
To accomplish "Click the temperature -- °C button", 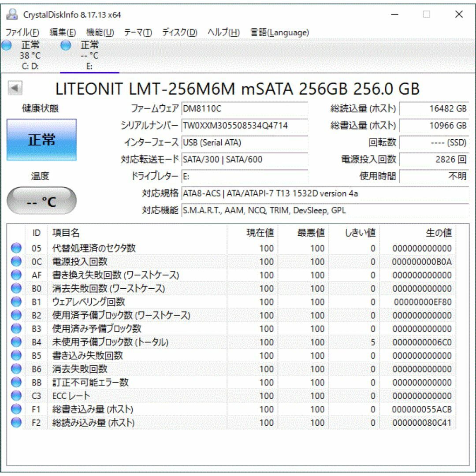I will tap(41, 201).
